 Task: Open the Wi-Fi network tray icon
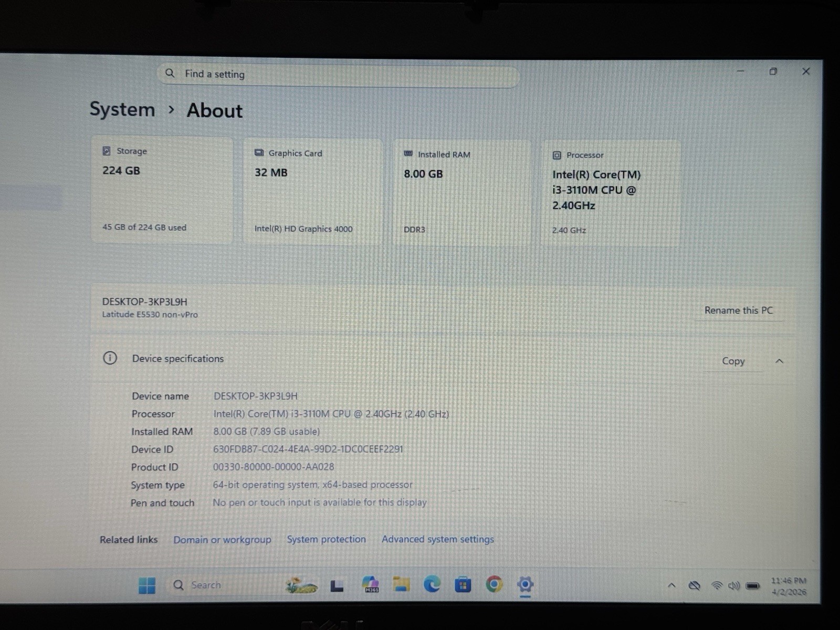pos(717,585)
